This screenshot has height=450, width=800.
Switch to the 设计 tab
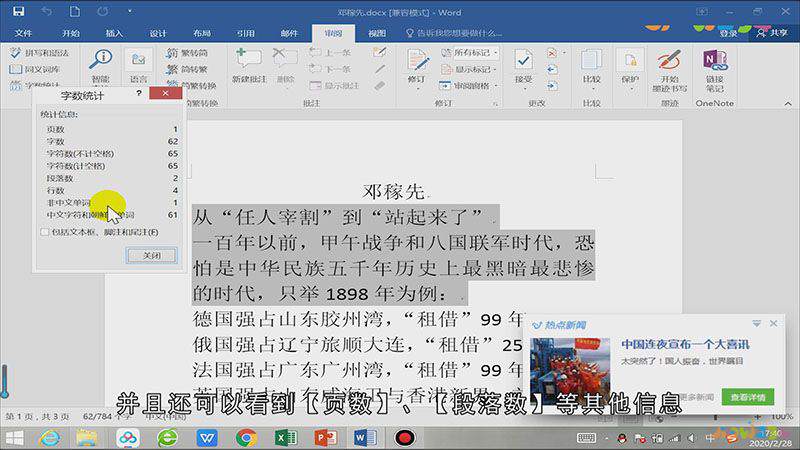[x=158, y=33]
